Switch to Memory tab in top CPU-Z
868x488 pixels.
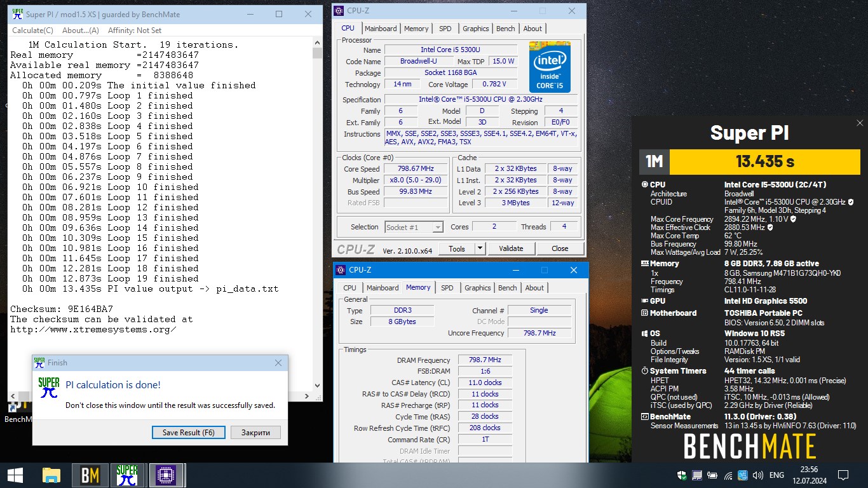[x=416, y=29]
